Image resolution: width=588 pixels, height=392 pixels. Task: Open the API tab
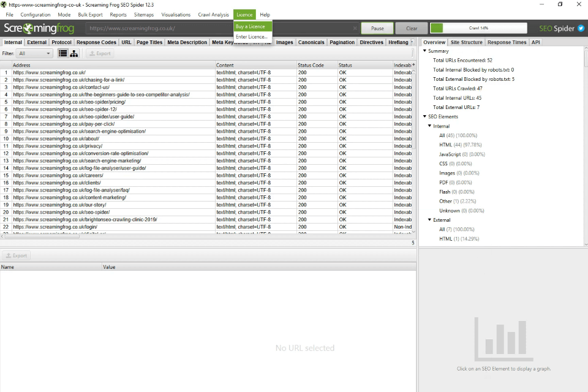tap(535, 42)
